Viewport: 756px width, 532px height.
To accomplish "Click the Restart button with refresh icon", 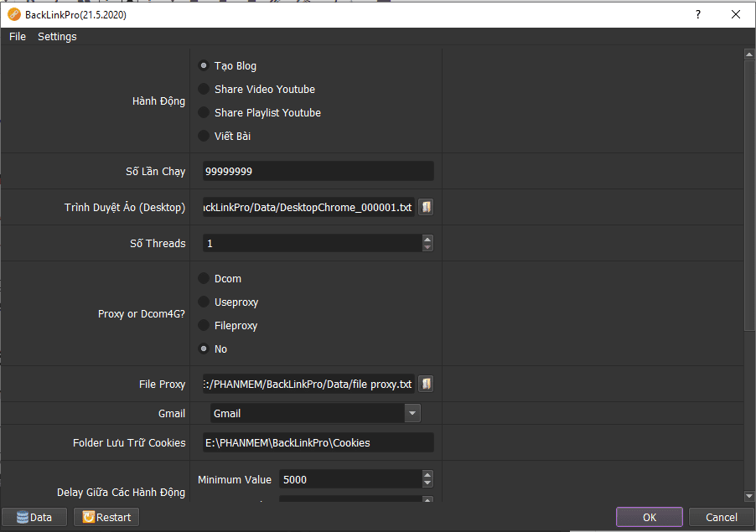I will (x=106, y=517).
